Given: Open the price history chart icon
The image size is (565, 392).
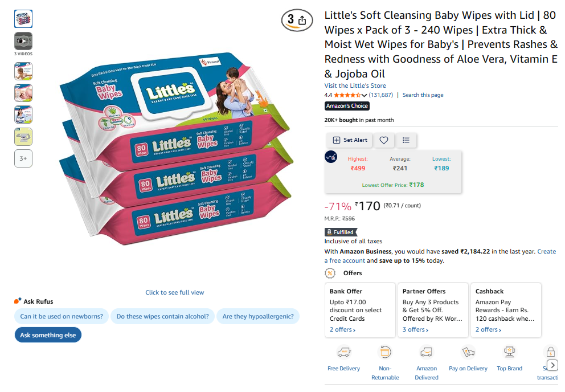Looking at the screenshot, I should (331, 157).
